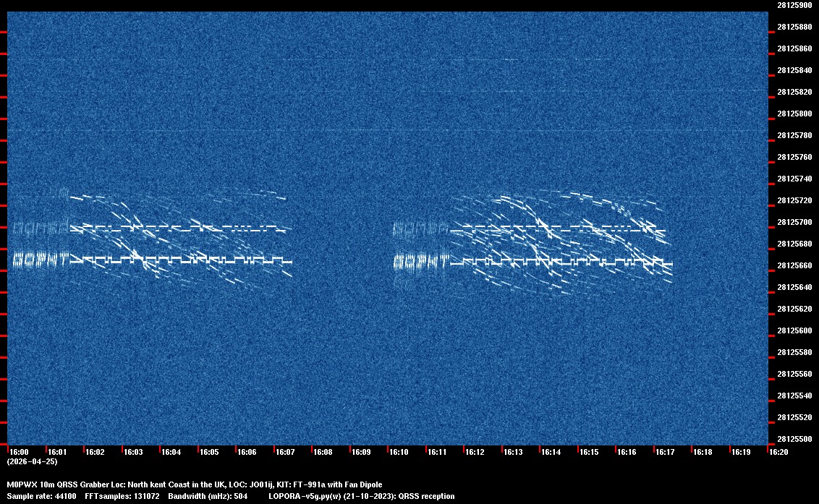Click the 16:10 time axis label
Viewport: 819px width, 504px height.
[399, 452]
